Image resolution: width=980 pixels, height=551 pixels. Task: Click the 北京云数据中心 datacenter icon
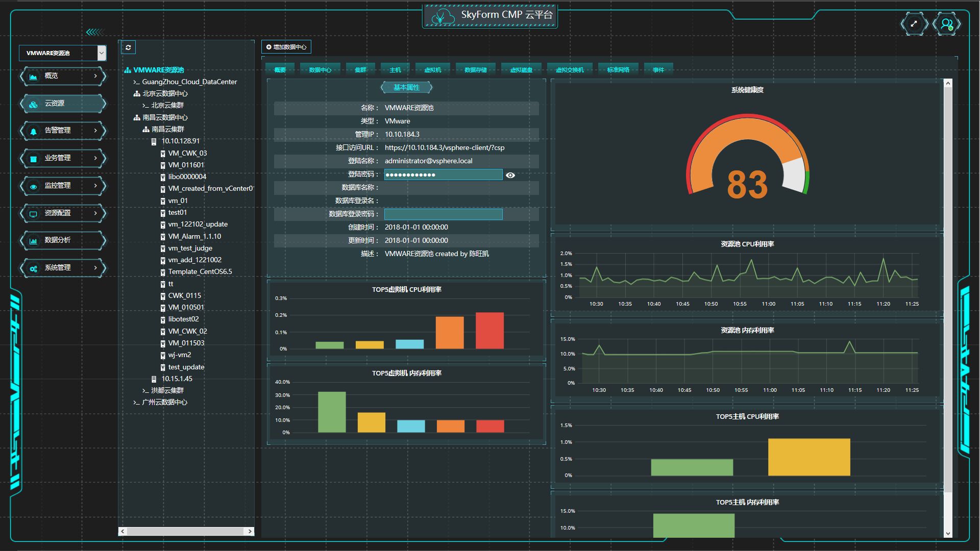pyautogui.click(x=137, y=94)
